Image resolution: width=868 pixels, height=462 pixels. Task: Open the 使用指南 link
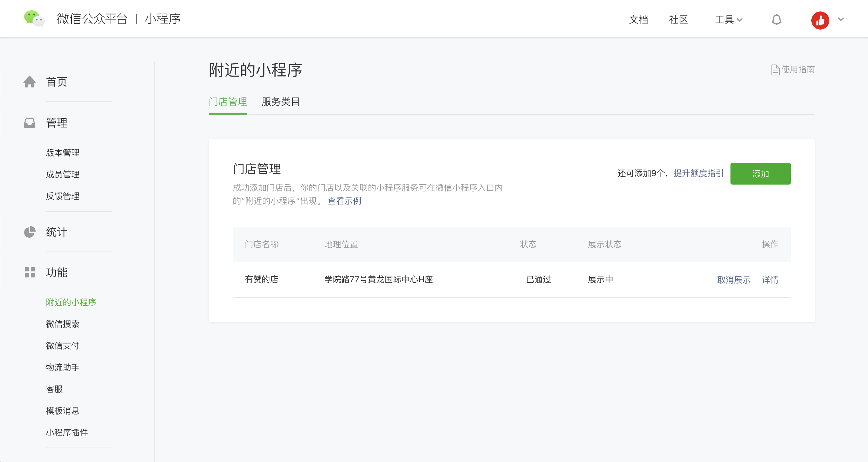[x=797, y=70]
